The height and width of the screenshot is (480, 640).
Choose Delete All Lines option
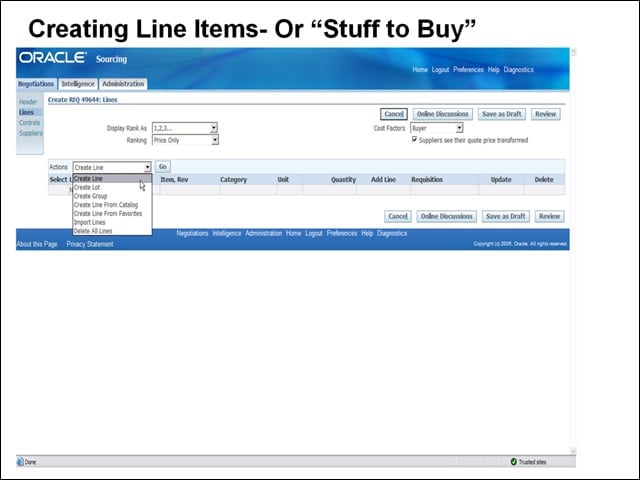pyautogui.click(x=112, y=231)
